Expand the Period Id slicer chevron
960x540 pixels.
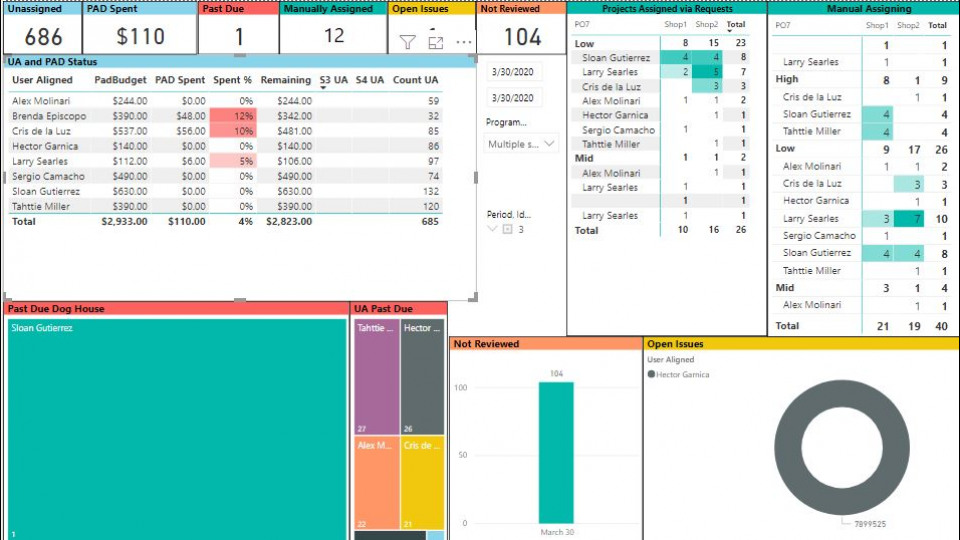point(492,229)
